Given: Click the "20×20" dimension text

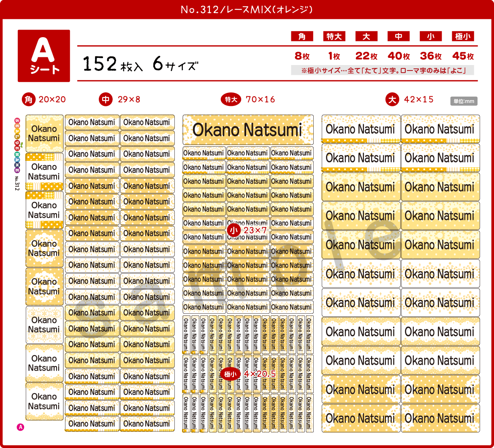Looking at the screenshot, I should click(52, 100).
